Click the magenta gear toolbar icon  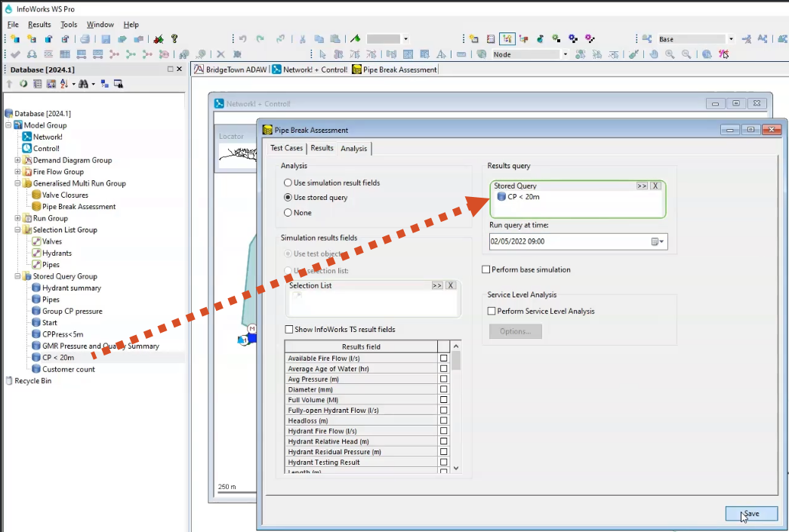click(x=590, y=38)
